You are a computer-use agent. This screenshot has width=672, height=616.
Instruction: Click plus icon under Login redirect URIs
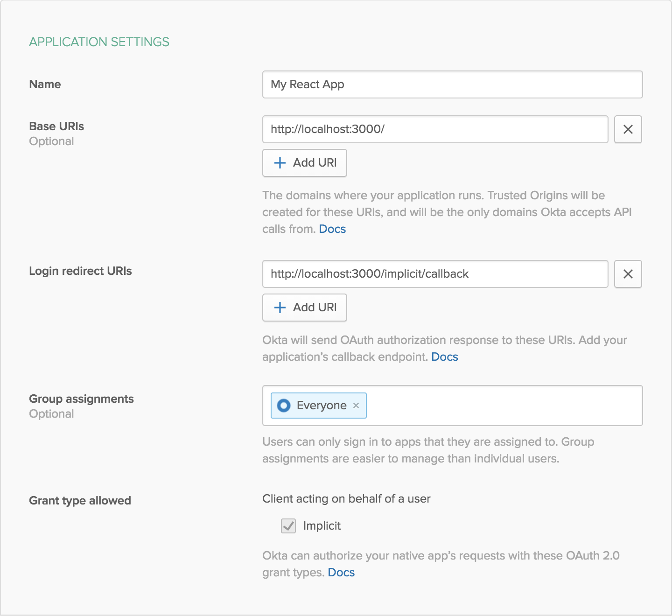(280, 308)
